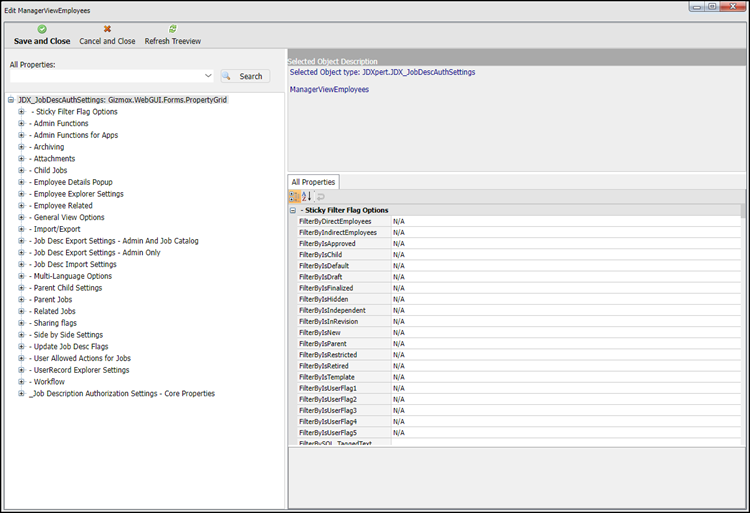Image resolution: width=750 pixels, height=513 pixels.
Task: Click the property pages icon in grid toolbar
Action: [x=321, y=197]
